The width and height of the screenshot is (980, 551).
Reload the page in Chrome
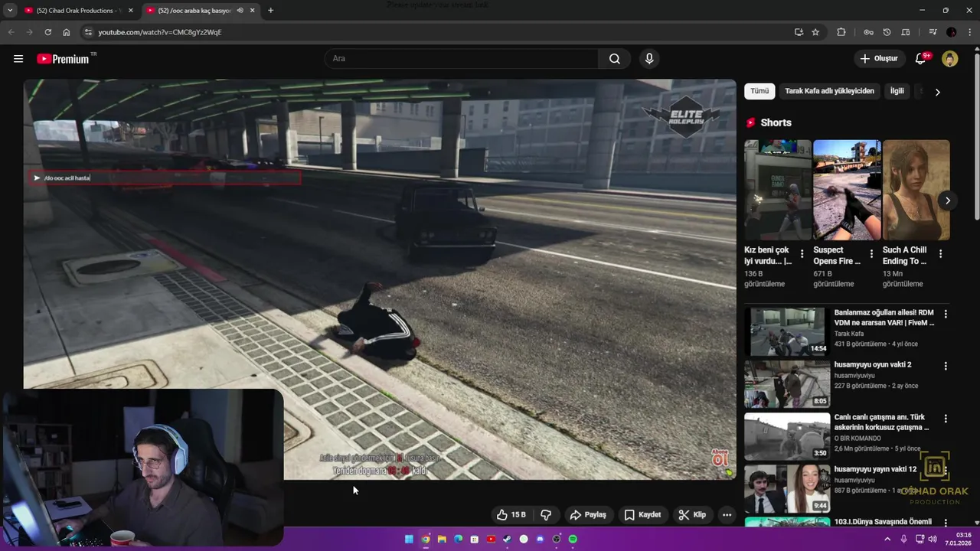point(47,32)
